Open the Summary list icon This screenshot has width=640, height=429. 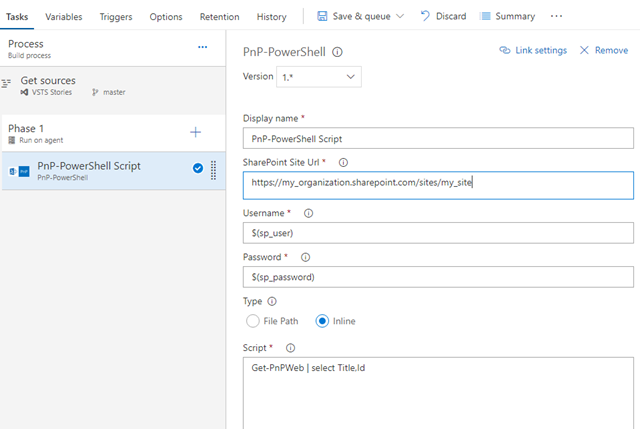485,16
